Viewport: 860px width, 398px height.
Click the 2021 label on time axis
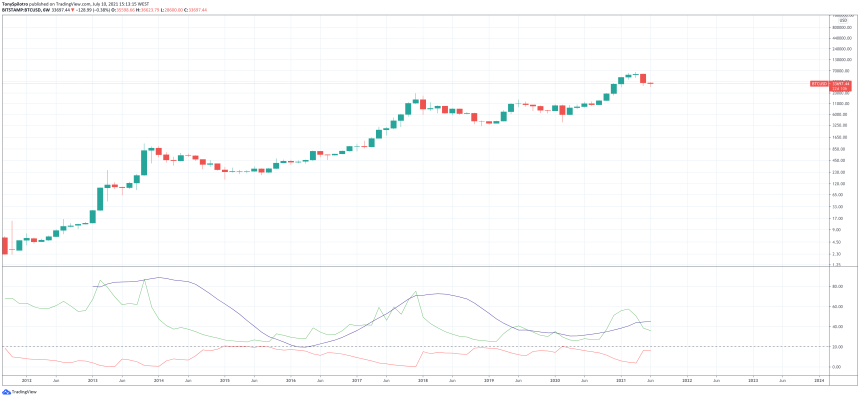621,379
